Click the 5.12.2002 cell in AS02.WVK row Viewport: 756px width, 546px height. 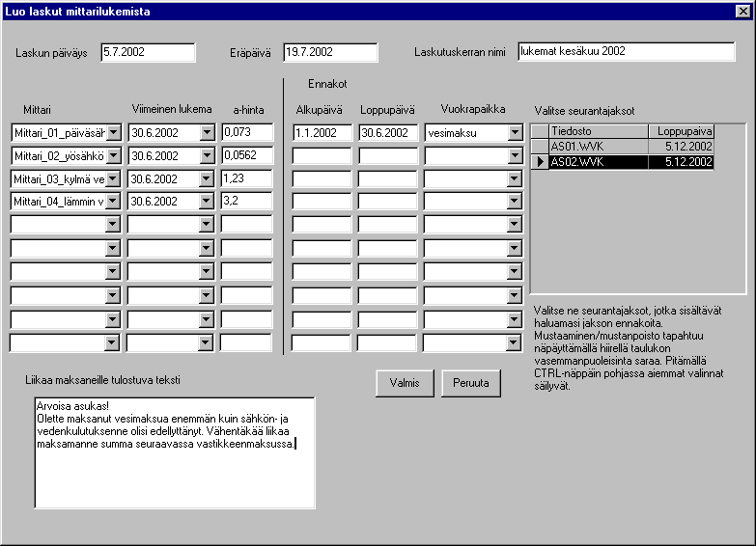(681, 161)
